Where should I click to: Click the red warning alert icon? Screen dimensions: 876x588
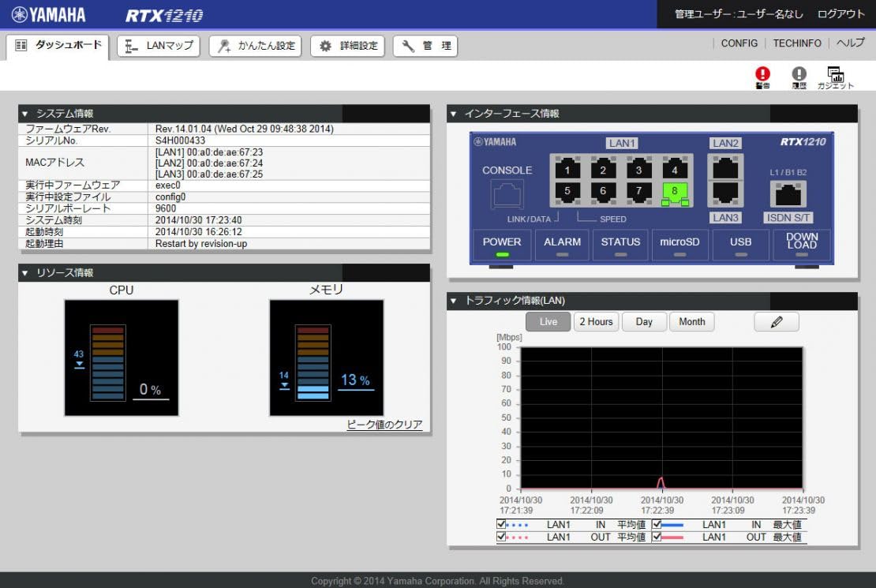click(762, 77)
